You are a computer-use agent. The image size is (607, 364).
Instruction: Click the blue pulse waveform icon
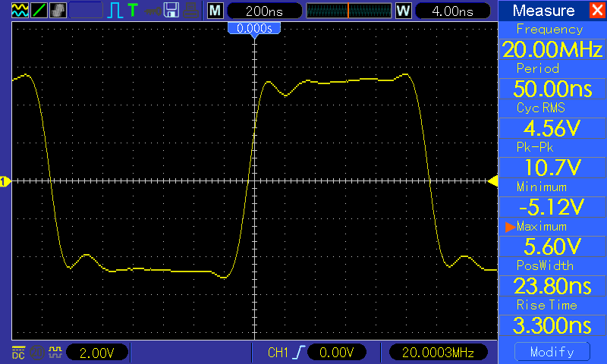pos(115,11)
